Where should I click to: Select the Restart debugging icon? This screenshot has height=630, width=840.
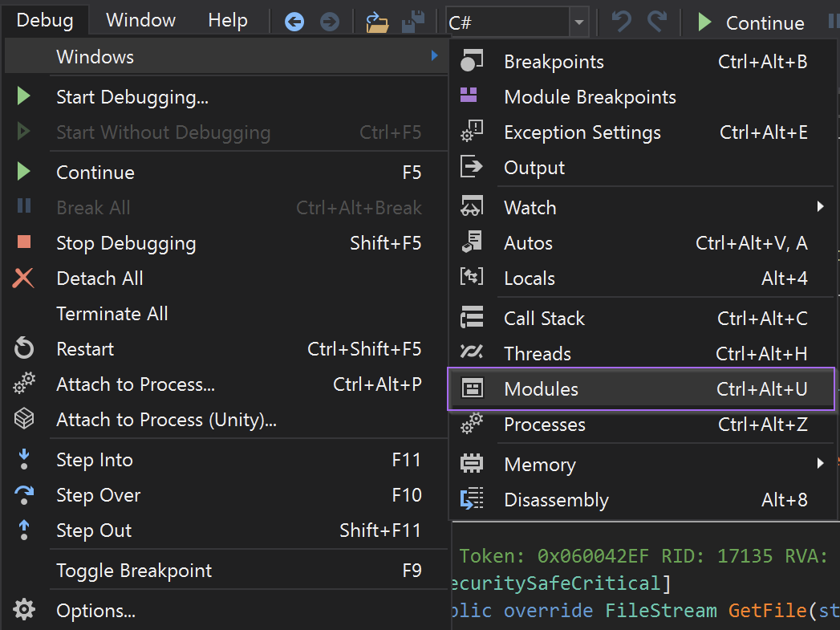(24, 348)
